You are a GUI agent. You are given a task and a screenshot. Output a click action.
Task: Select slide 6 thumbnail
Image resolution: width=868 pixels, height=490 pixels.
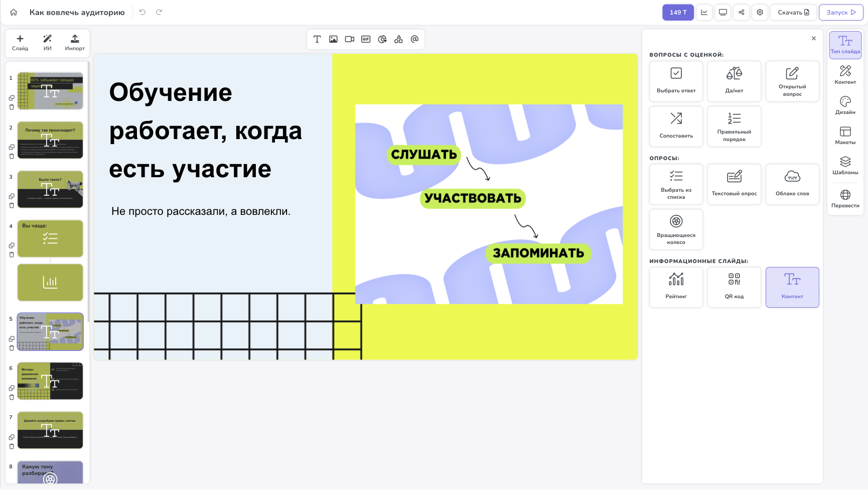click(50, 381)
